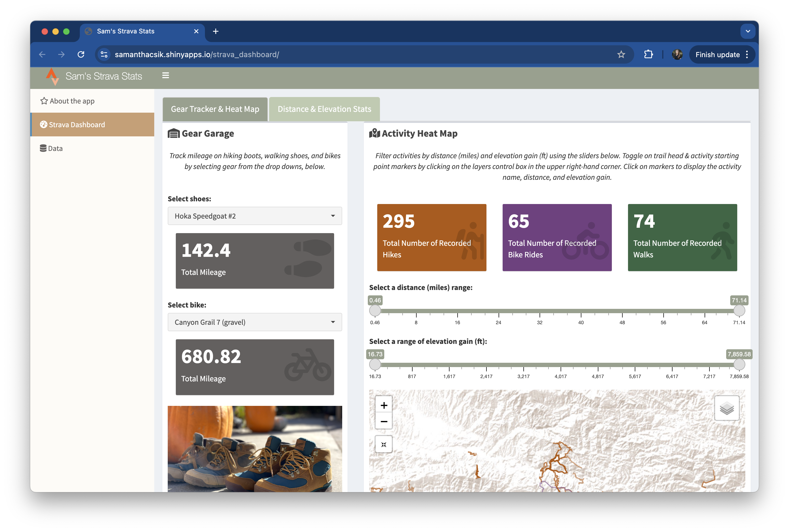Toggle the sidebar hamburger menu icon
Viewport: 789px width, 532px height.
(x=165, y=75)
